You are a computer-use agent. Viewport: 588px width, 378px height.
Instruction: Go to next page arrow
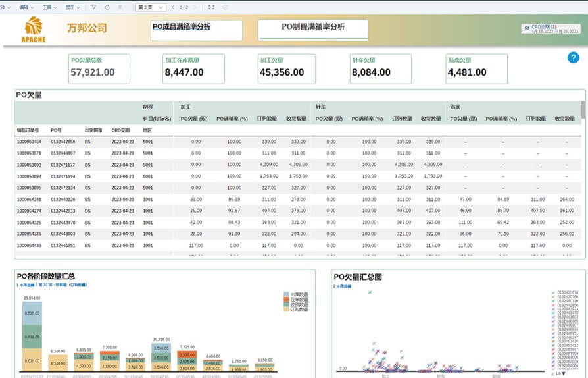click(196, 7)
